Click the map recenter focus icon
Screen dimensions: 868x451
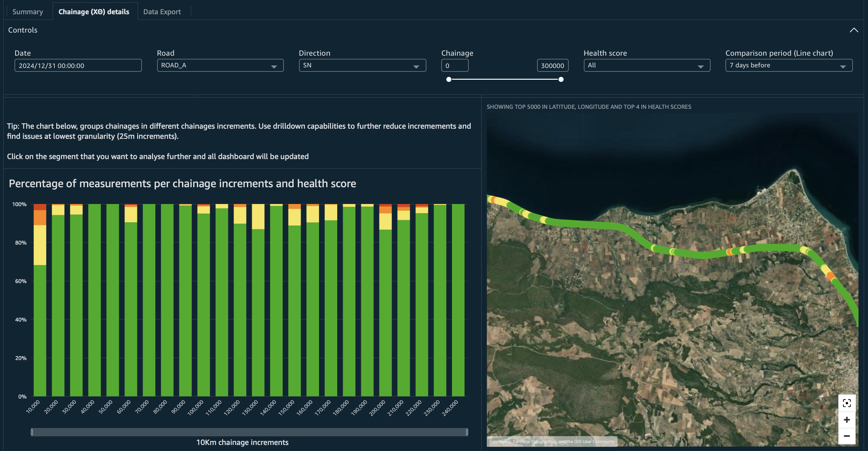[x=847, y=403]
